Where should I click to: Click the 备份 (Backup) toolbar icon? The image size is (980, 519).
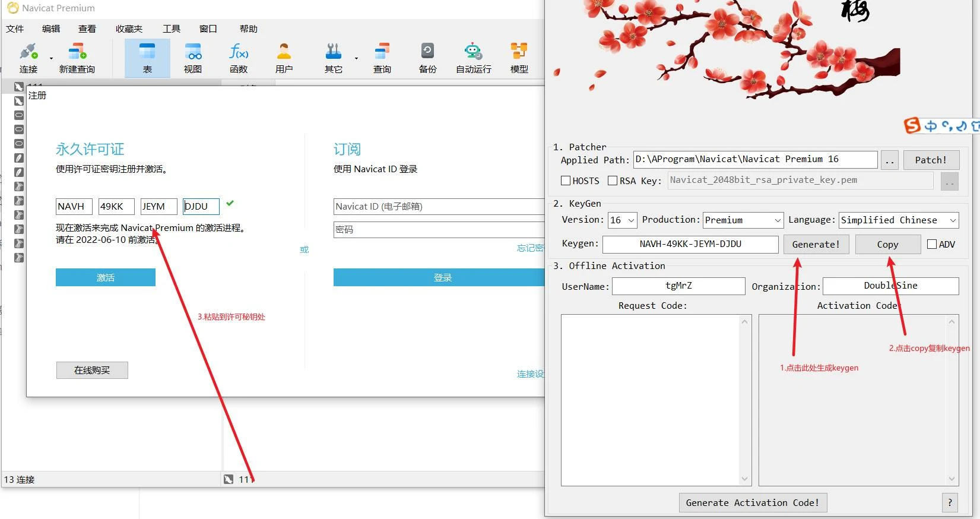point(428,58)
